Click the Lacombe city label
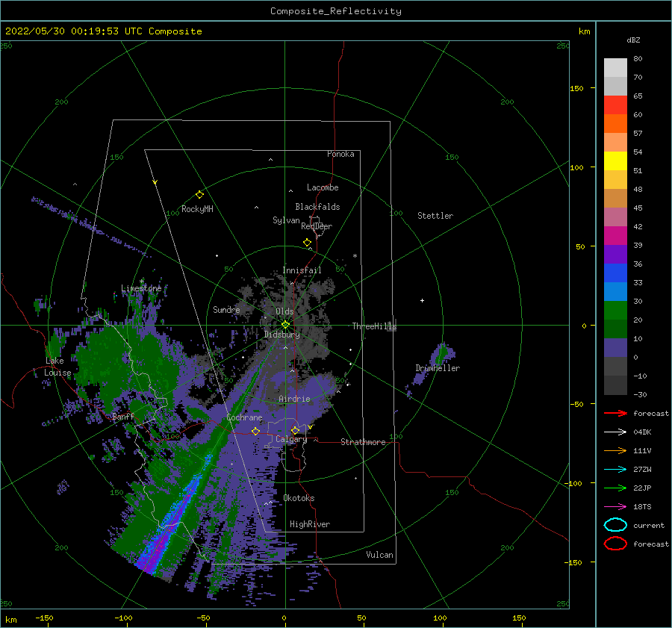The height and width of the screenshot is (628, 672). [x=323, y=187]
